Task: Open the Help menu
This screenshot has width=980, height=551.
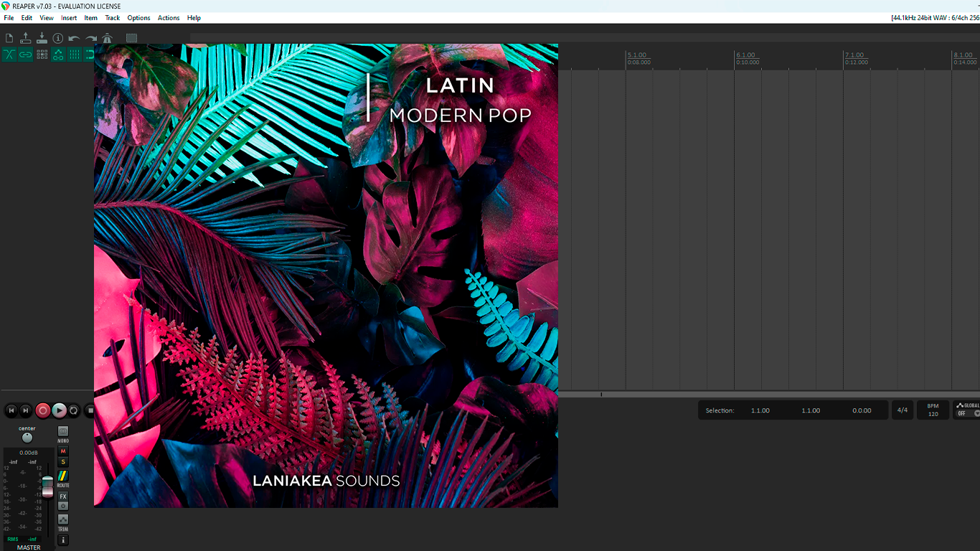Action: click(x=194, y=18)
